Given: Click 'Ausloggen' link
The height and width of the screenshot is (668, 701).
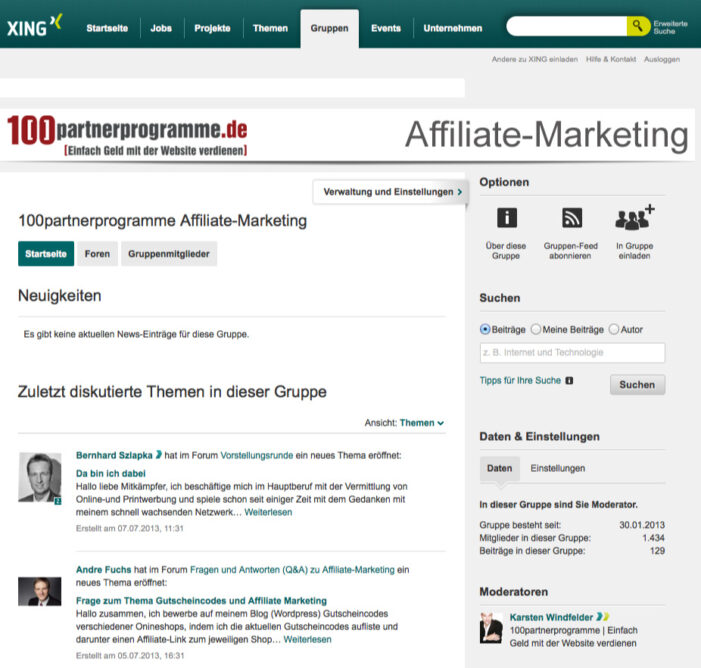Looking at the screenshot, I should click(662, 59).
